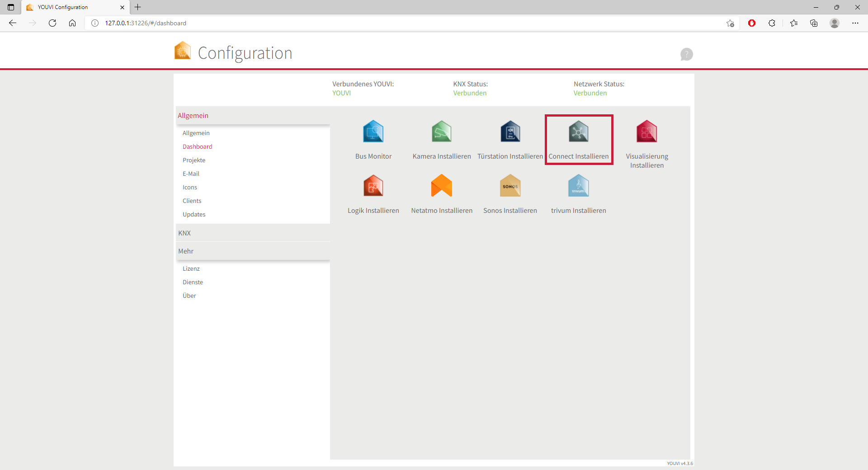The image size is (868, 470).
Task: Click the YOUVI v4.3.6 version text
Action: (680, 463)
